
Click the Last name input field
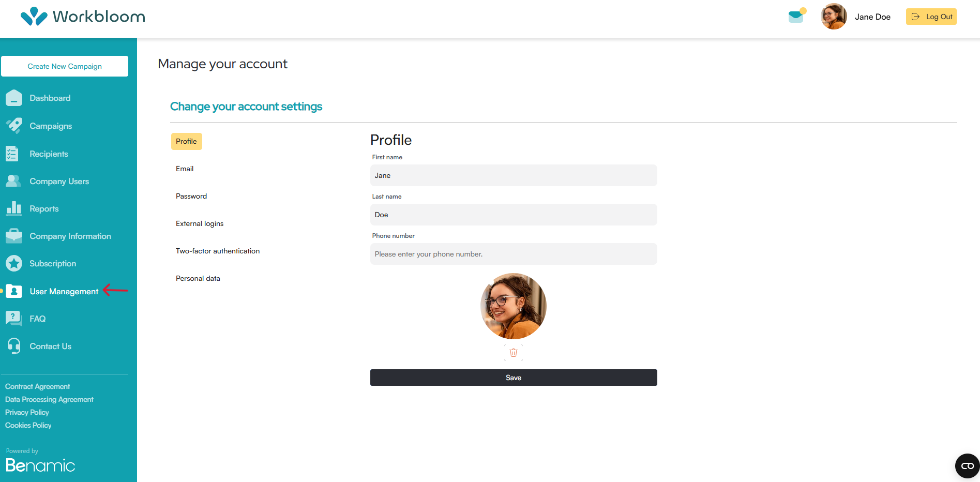(514, 215)
